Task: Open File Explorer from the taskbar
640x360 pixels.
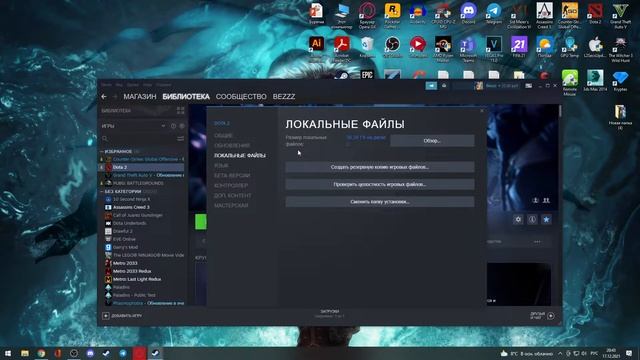Action: [x=25, y=353]
